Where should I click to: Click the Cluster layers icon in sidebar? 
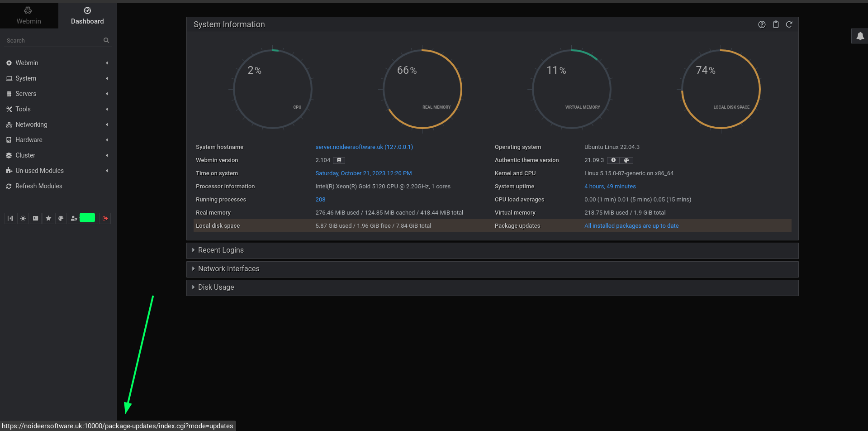pos(9,155)
